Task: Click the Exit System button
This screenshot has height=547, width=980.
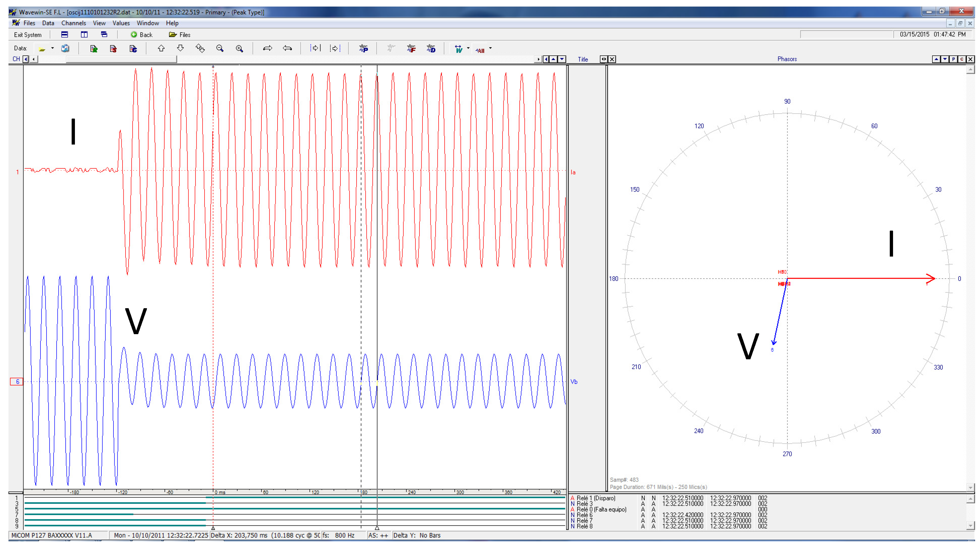Action: tap(28, 35)
